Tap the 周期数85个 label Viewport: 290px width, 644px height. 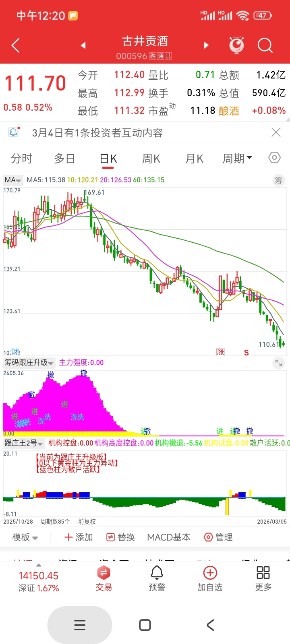click(55, 522)
